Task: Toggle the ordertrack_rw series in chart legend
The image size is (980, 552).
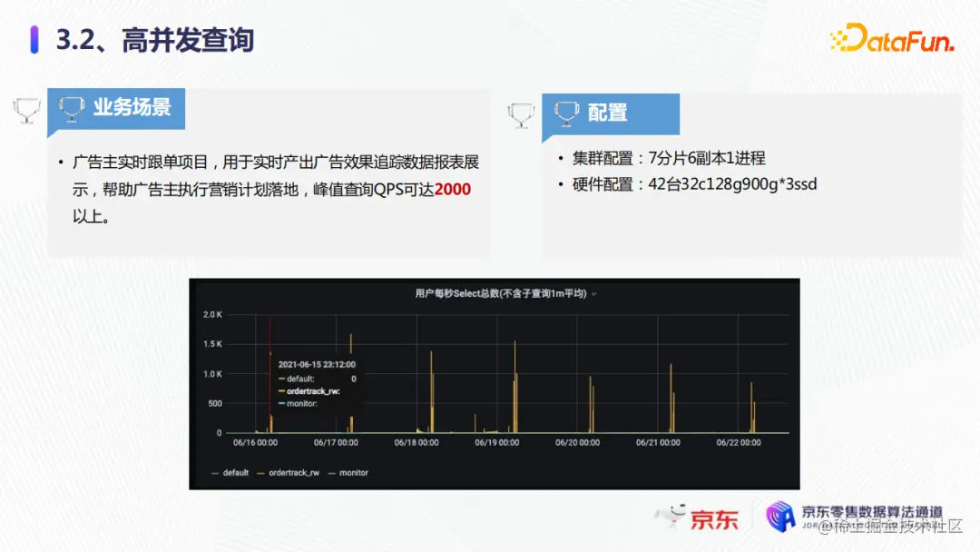Action: pos(289,473)
